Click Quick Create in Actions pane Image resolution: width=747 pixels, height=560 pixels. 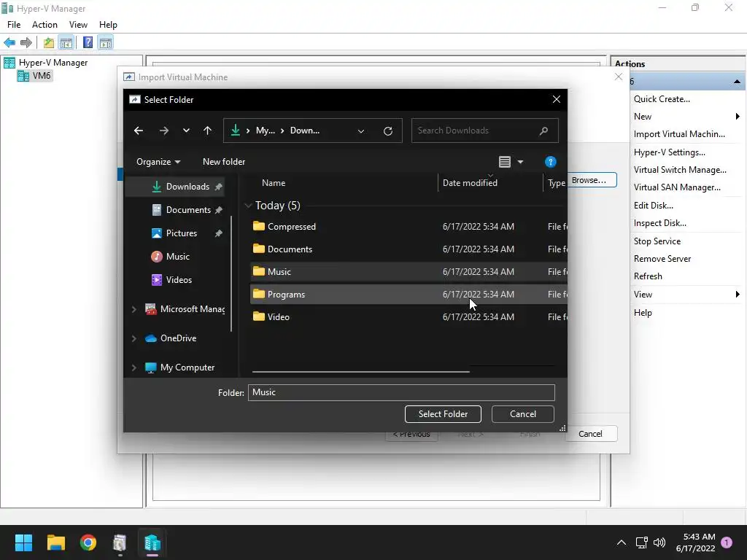662,99
